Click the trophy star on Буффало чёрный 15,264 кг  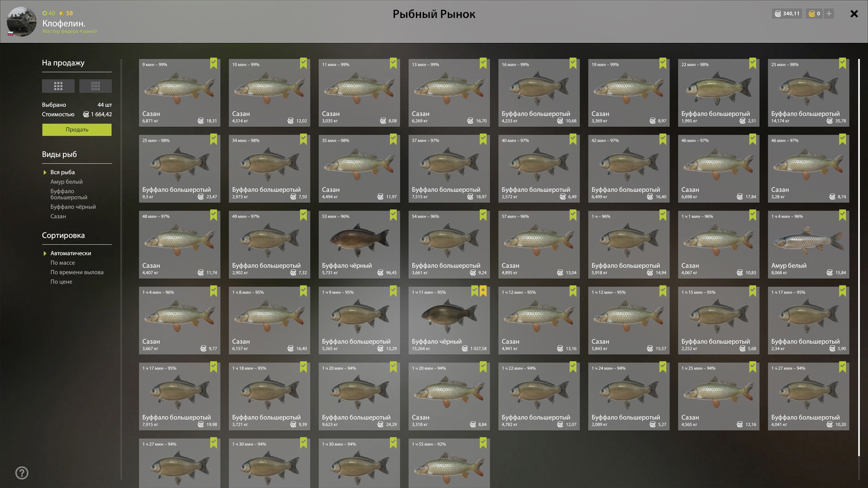(483, 291)
